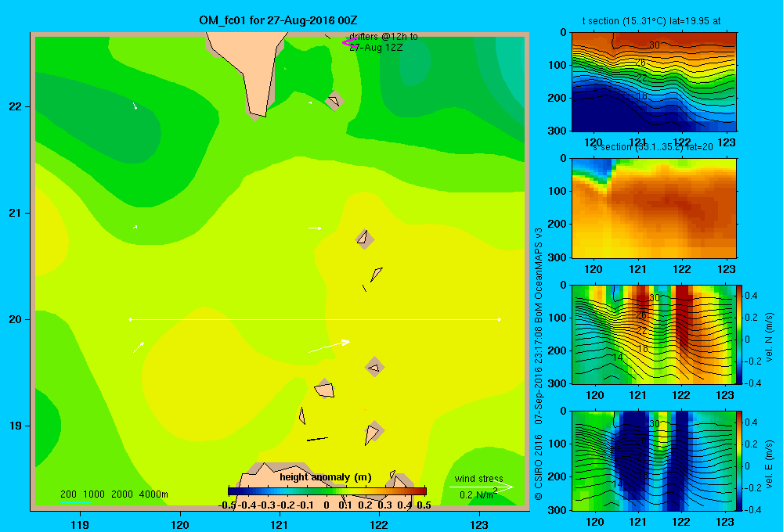Click the 30 contour label in temperature section

(x=654, y=45)
